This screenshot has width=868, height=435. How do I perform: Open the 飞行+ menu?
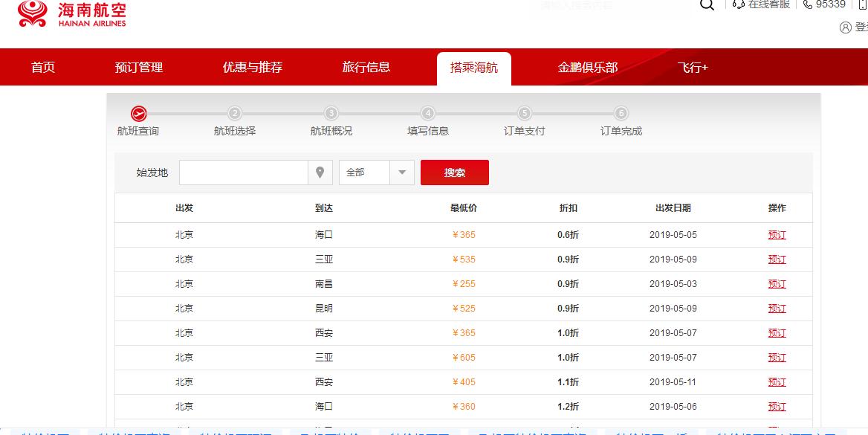tap(693, 68)
